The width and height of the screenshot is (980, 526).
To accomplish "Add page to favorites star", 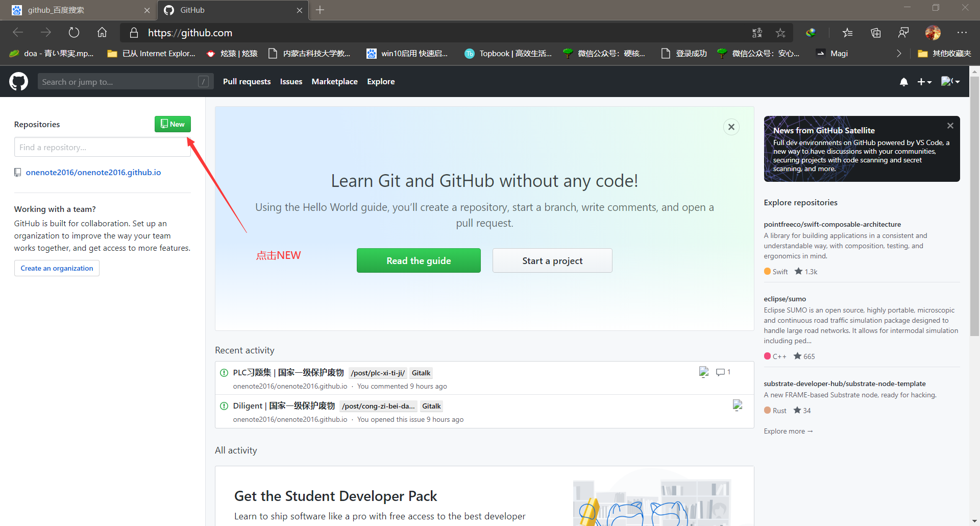I will tap(780, 33).
